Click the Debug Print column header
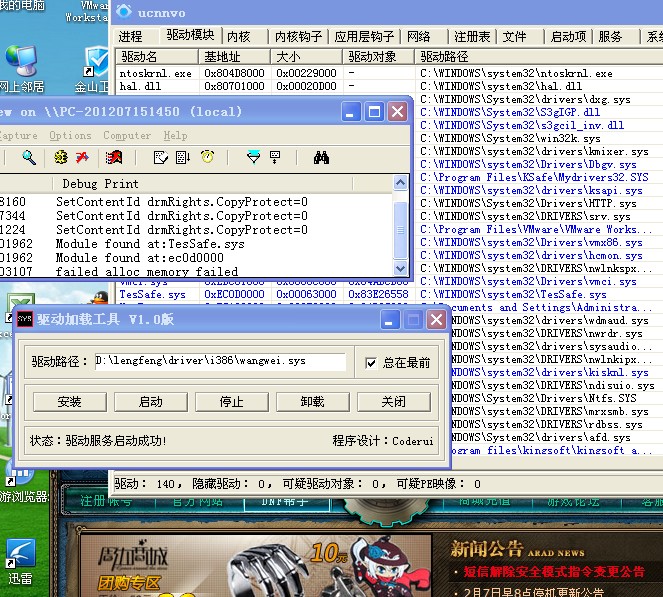The height and width of the screenshot is (597, 663). pos(203,184)
